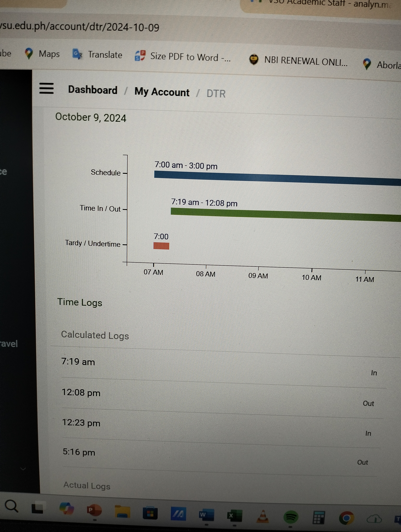Open the Translate bookmark
Screen dimensions: 401x532
98,55
